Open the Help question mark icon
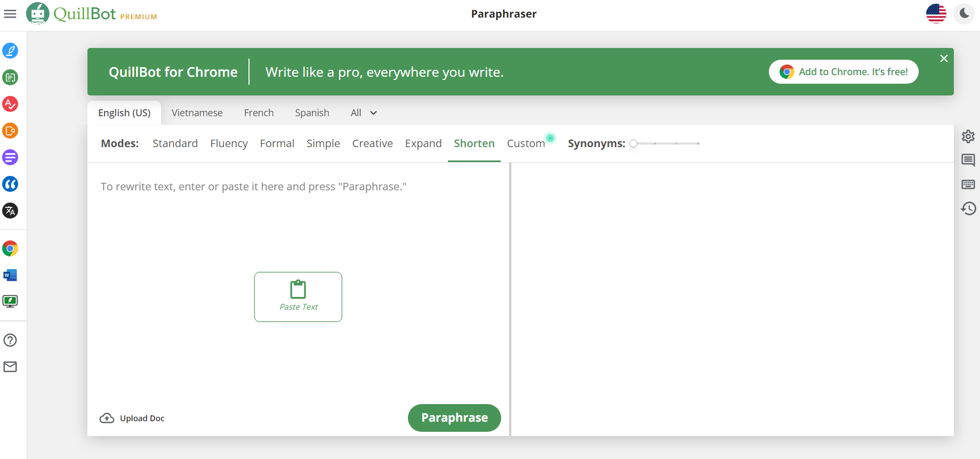 point(10,340)
